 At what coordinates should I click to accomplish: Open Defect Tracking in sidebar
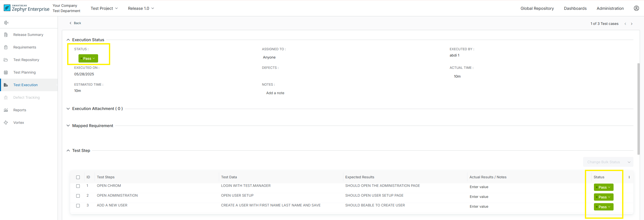[x=26, y=97]
